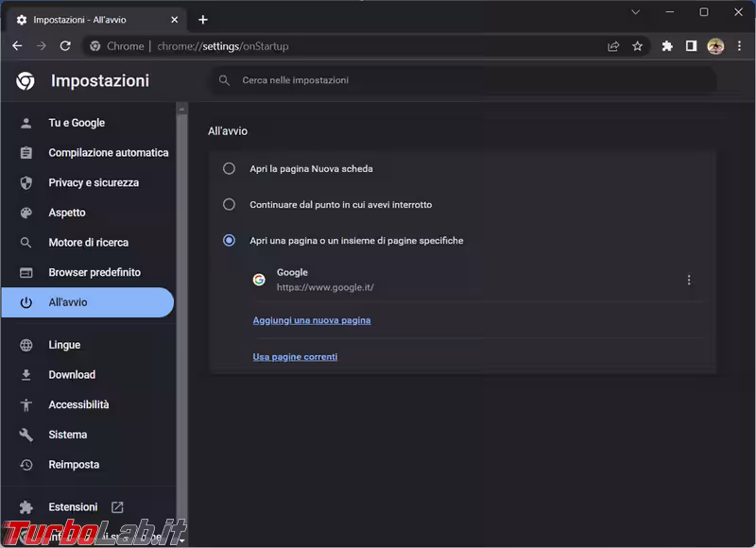Open a new tab with plus icon
This screenshot has height=548, width=756.
[x=202, y=20]
